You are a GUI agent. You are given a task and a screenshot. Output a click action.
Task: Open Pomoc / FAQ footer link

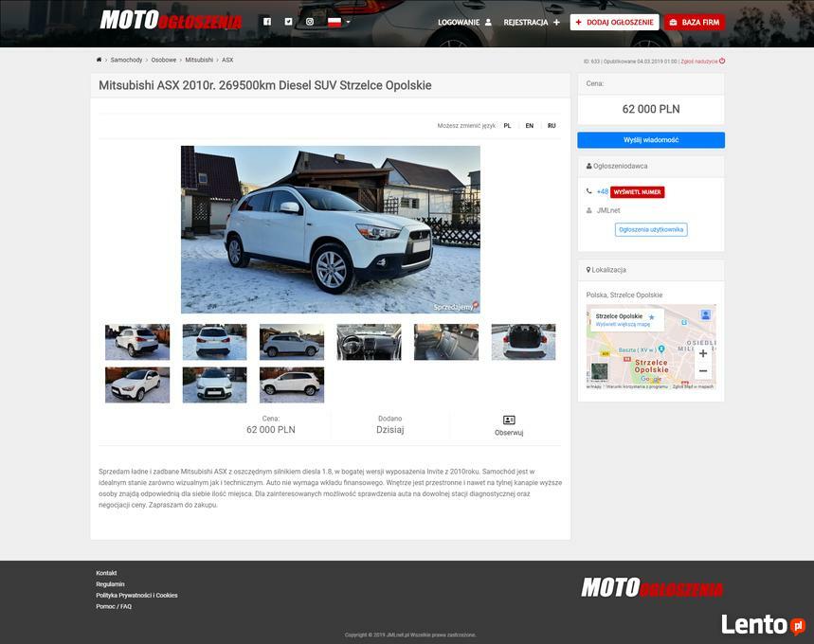click(x=114, y=606)
